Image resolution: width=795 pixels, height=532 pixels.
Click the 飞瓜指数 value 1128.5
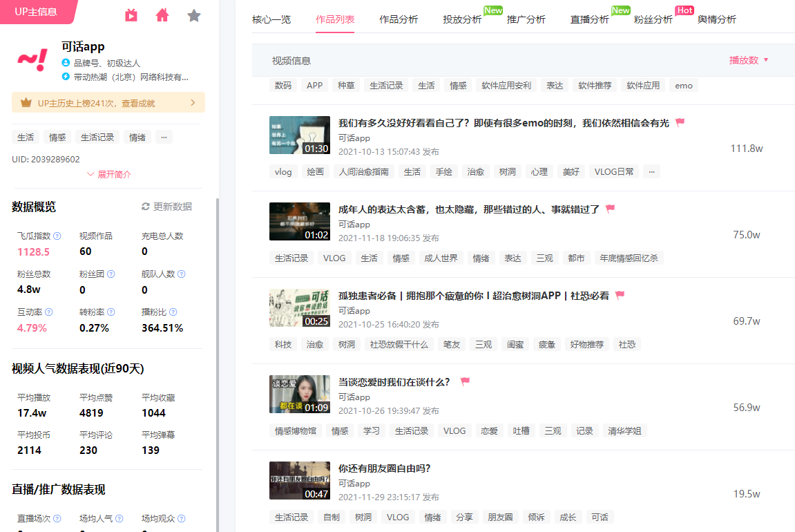(x=33, y=252)
